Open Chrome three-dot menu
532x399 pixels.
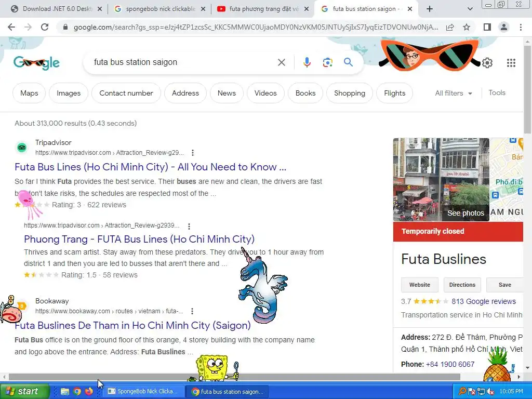coord(521,27)
